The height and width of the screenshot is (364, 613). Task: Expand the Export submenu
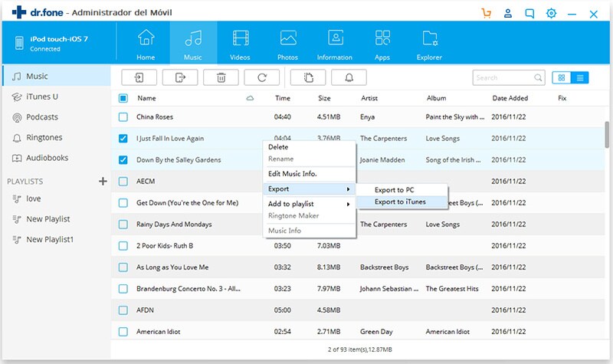pos(309,189)
